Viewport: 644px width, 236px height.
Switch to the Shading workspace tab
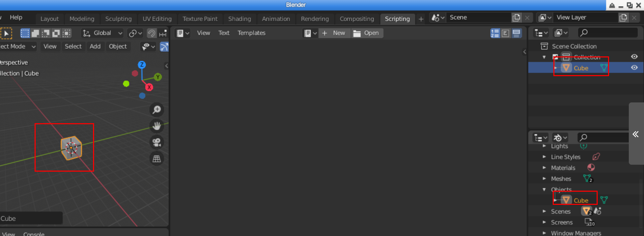pyautogui.click(x=239, y=19)
